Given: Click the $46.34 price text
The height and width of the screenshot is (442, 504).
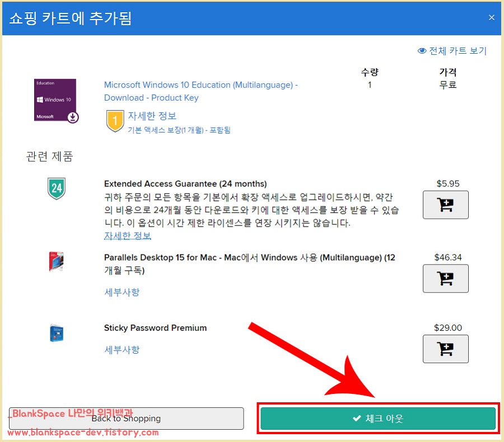Looking at the screenshot, I should (448, 257).
